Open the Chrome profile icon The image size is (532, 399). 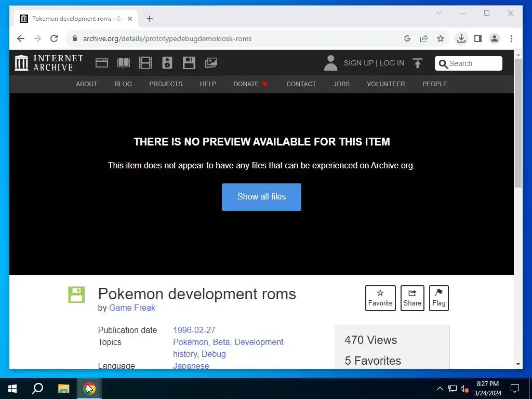click(x=495, y=38)
